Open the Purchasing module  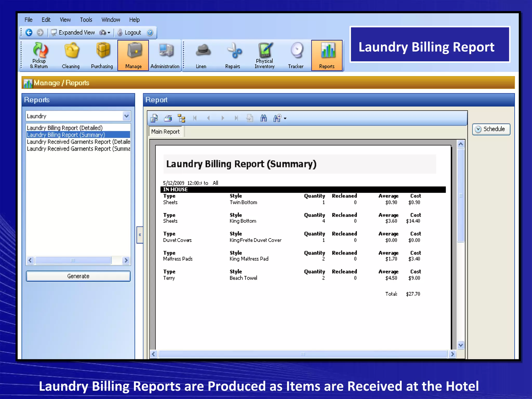pos(102,55)
